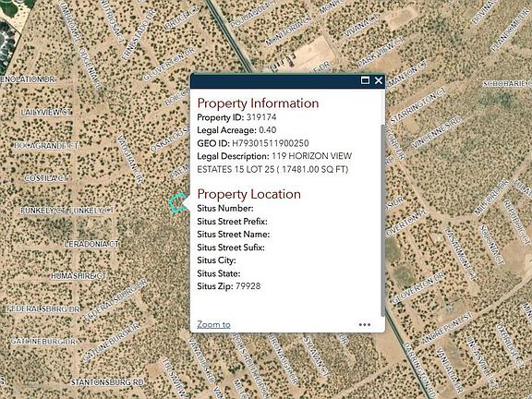The width and height of the screenshot is (532, 399).
Task: Close the Property Information popup
Action: pos(379,80)
